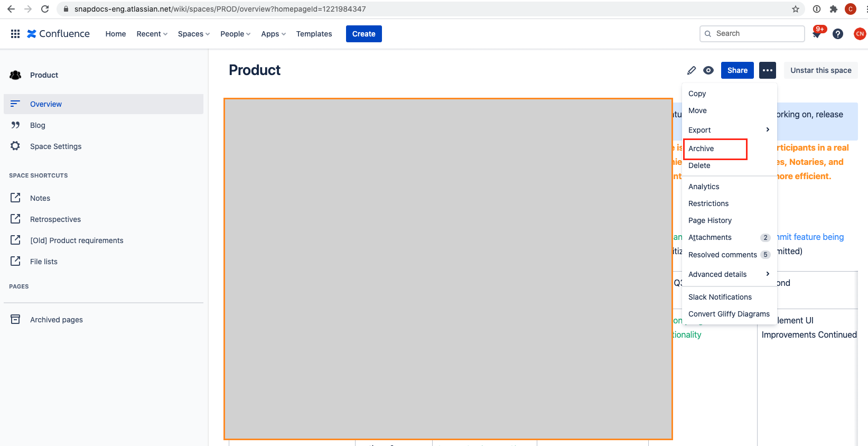
Task: Open more actions three-dot button
Action: coord(768,70)
